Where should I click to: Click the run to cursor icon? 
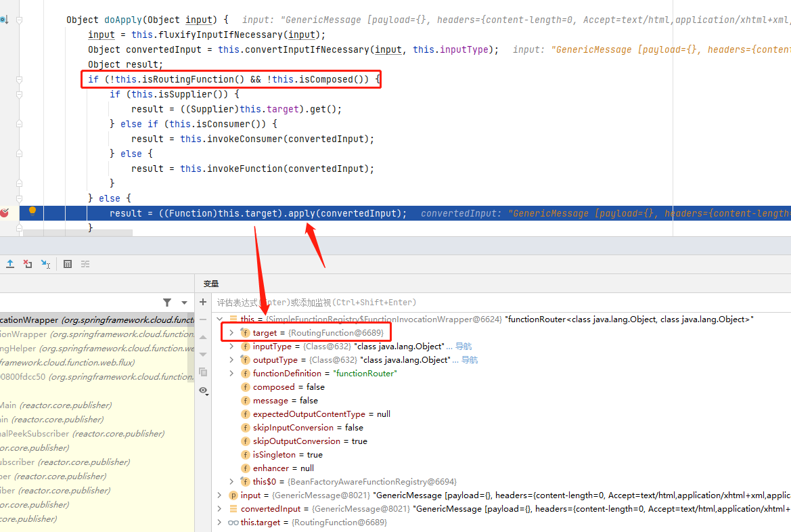[45, 263]
